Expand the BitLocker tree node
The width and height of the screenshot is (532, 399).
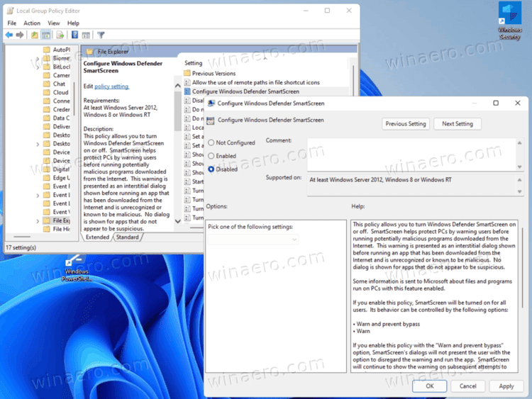click(x=38, y=67)
